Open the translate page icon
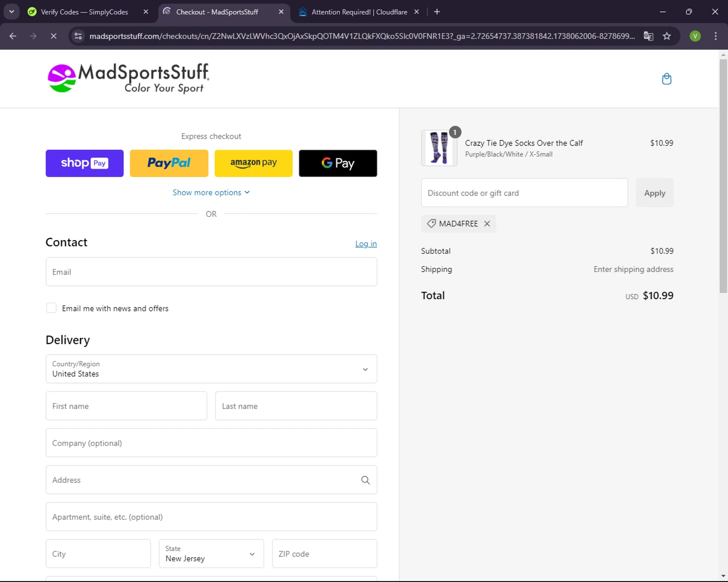 648,36
